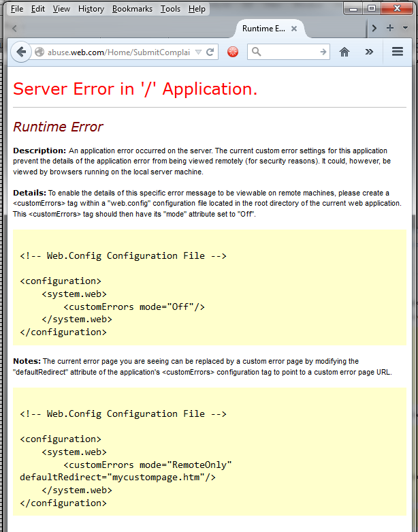Image resolution: width=418 pixels, height=532 pixels.
Task: Click the search go arrow
Action: (x=323, y=52)
